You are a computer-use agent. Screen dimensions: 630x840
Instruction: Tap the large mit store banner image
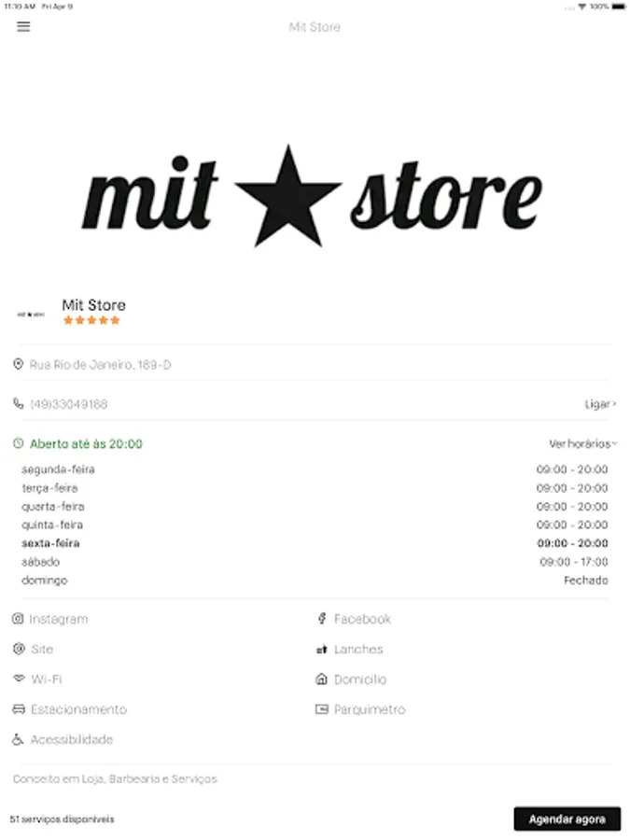click(x=313, y=196)
